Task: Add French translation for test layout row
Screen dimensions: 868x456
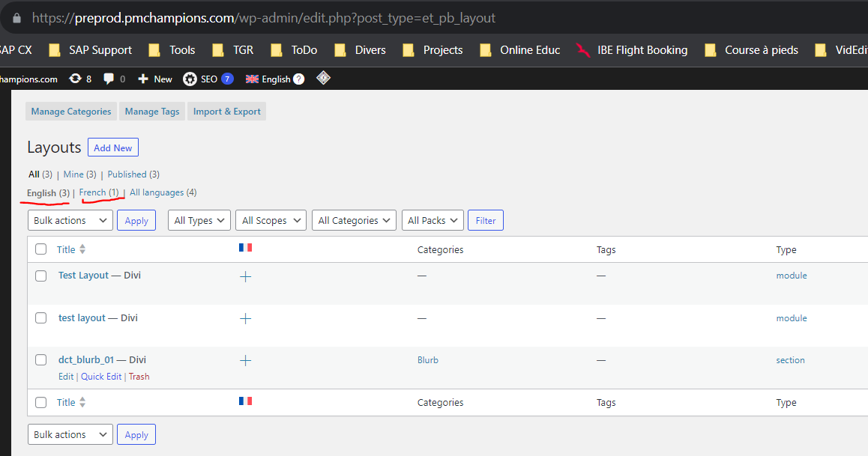Action: click(245, 318)
